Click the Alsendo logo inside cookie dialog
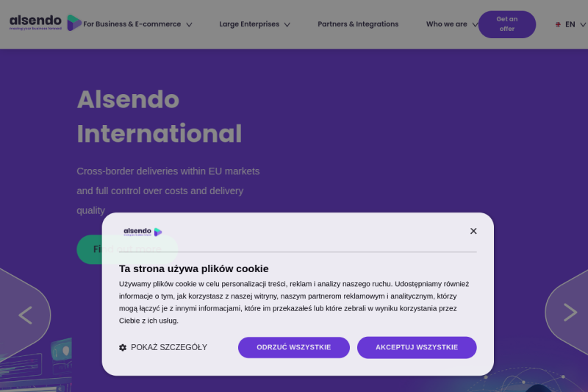The height and width of the screenshot is (392, 588). pos(143,232)
